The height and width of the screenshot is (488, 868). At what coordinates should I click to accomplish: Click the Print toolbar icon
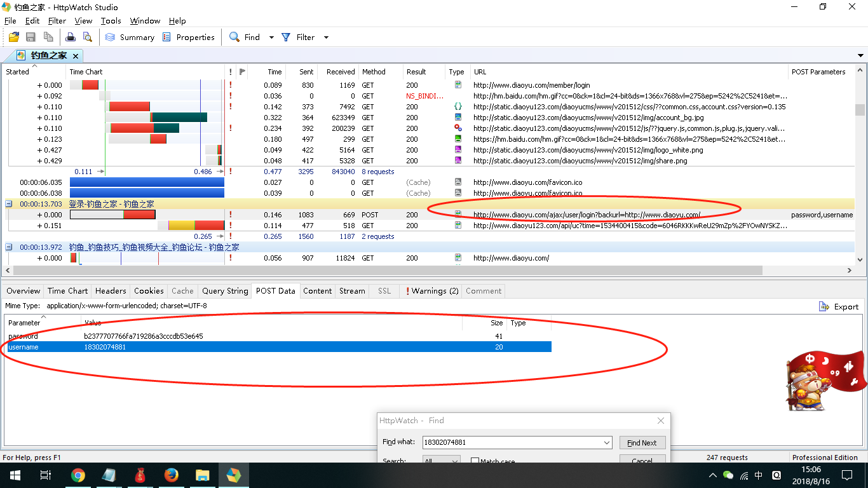click(71, 37)
